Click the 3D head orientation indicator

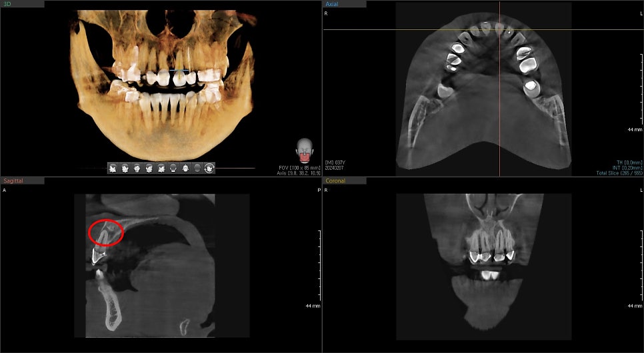coord(304,151)
